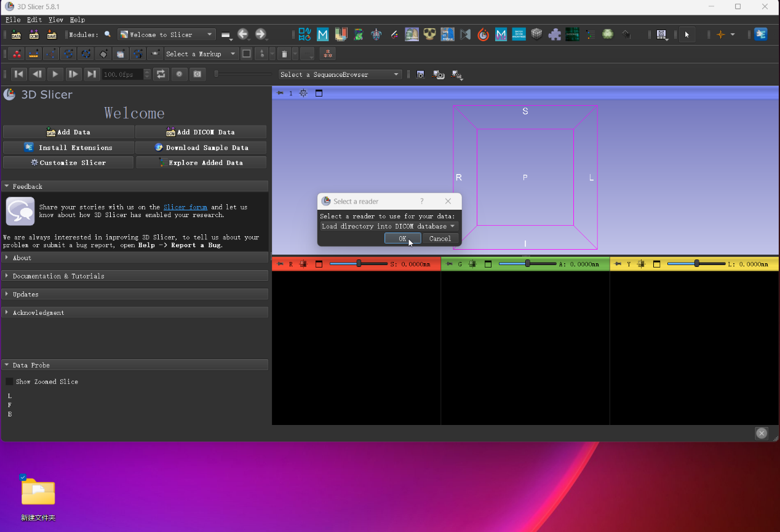Toggle sequence loop playback button

pos(161,74)
